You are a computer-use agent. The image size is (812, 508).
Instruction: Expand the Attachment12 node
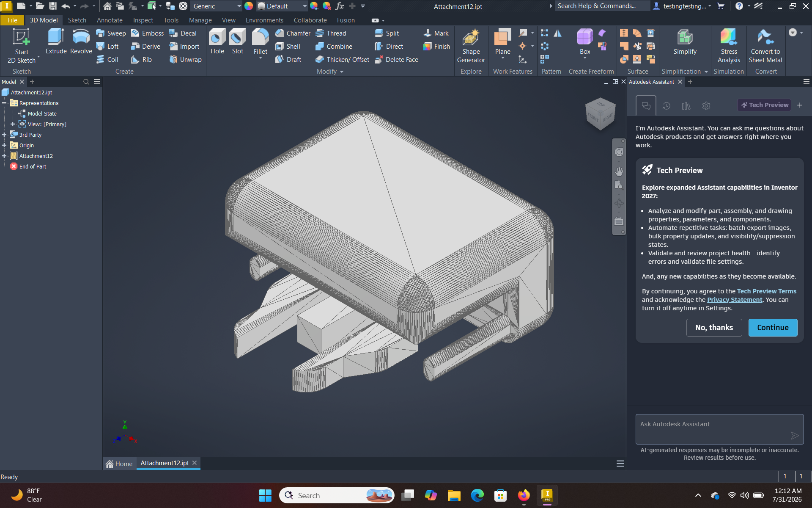tap(4, 156)
